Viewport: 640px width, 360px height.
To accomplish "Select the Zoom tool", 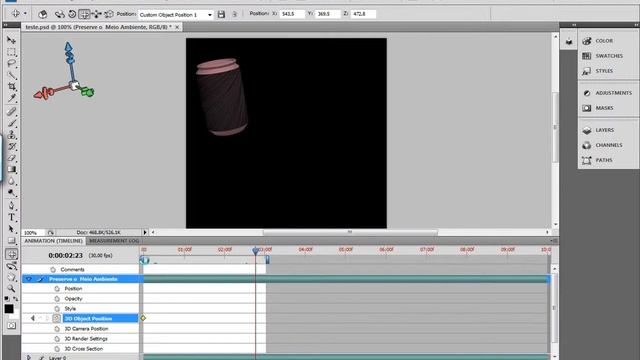I will coord(11,289).
